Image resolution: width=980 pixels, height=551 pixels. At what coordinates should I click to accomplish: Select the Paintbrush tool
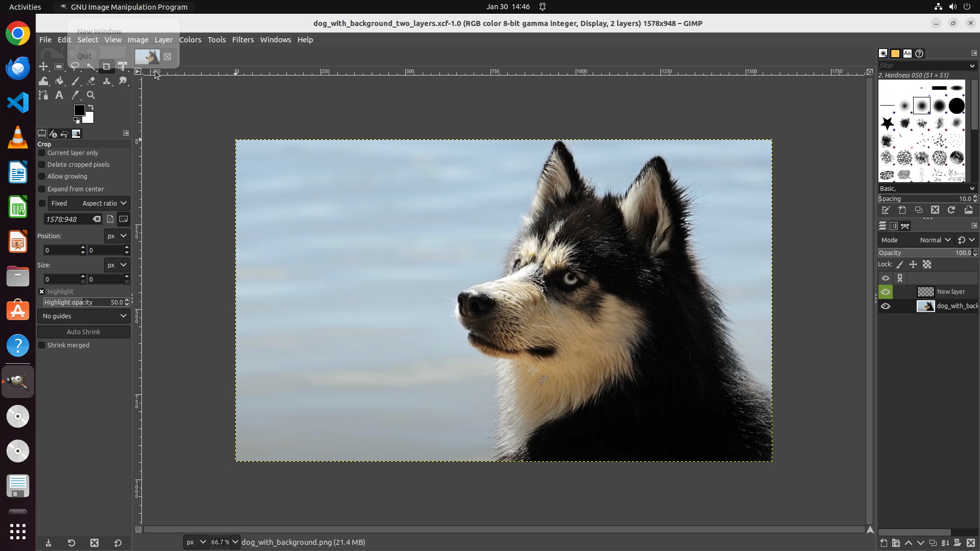pos(76,81)
